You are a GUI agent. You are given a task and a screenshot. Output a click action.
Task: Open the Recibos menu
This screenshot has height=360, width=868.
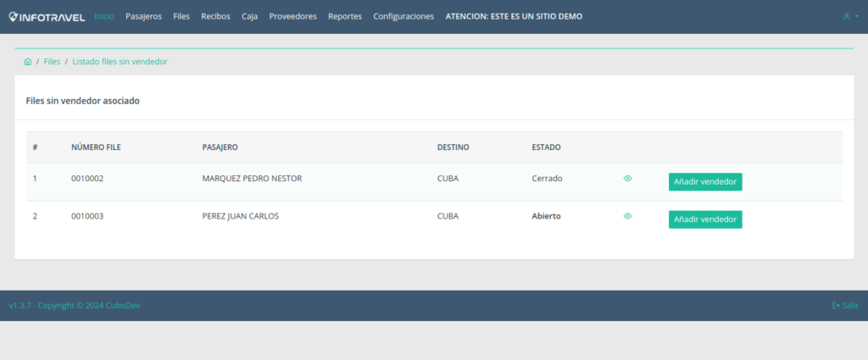pyautogui.click(x=215, y=17)
